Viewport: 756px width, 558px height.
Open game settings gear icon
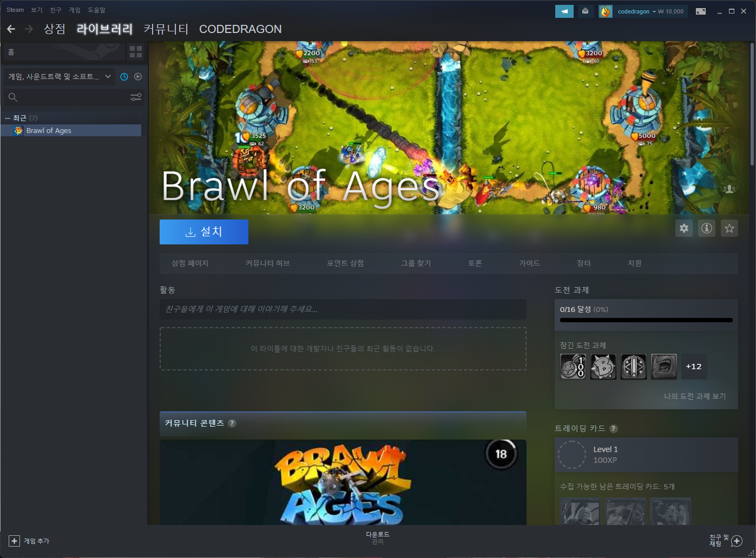pyautogui.click(x=684, y=228)
